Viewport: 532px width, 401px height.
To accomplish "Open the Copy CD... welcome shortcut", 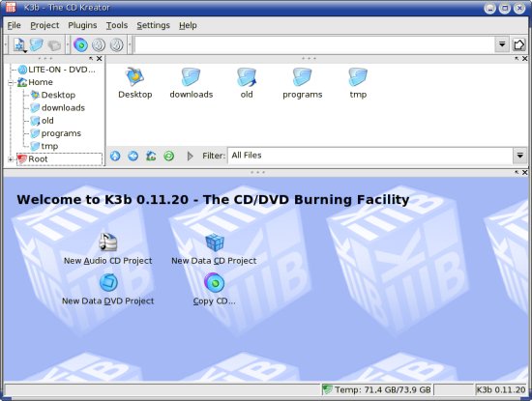I will (x=214, y=290).
